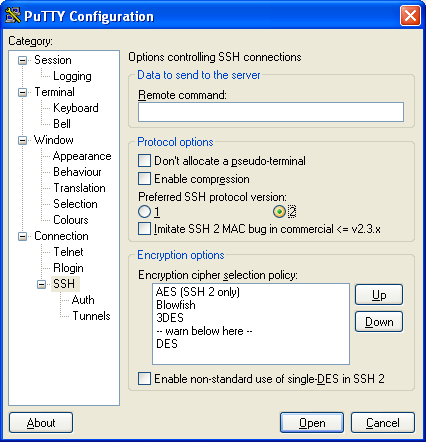Tick Imitate SSH 2 MAC bug option
426x442 pixels.
click(x=144, y=229)
